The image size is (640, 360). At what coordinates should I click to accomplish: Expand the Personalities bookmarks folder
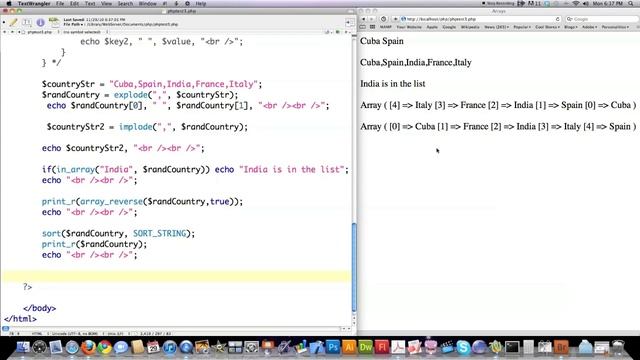click(x=615, y=27)
